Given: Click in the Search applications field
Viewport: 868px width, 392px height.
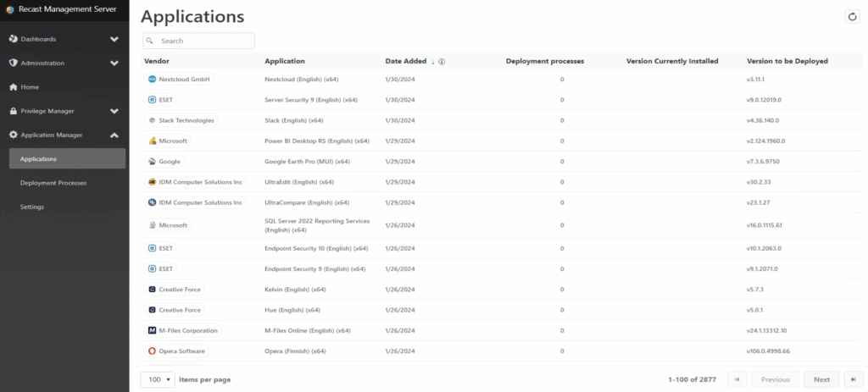Looking at the screenshot, I should tap(203, 41).
